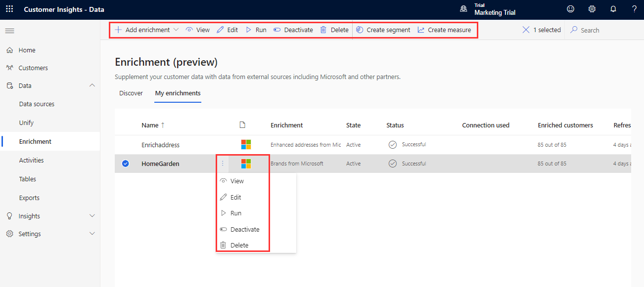The height and width of the screenshot is (287, 644).
Task: Collapse the Data section in sidebar
Action: pos(92,86)
